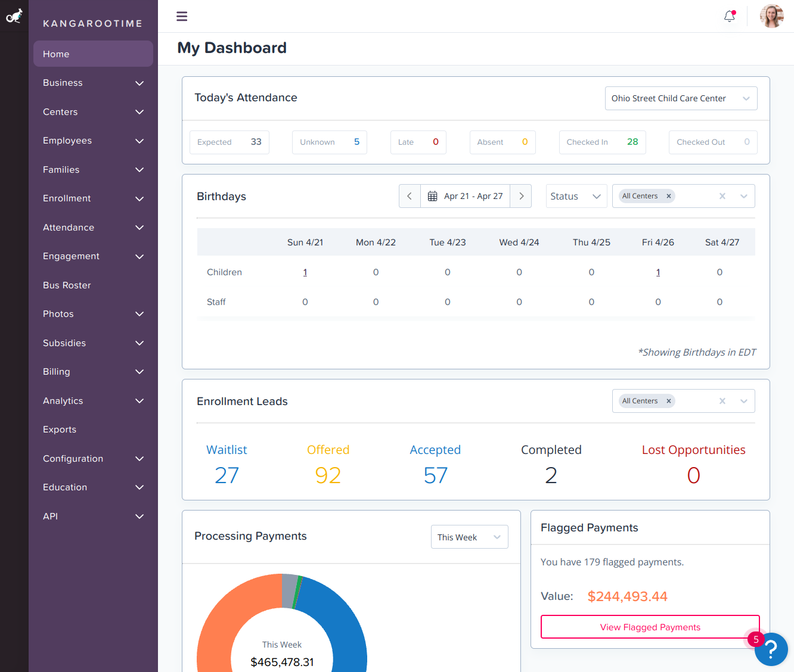Click the Completed leads count 2
794x672 pixels.
click(551, 475)
